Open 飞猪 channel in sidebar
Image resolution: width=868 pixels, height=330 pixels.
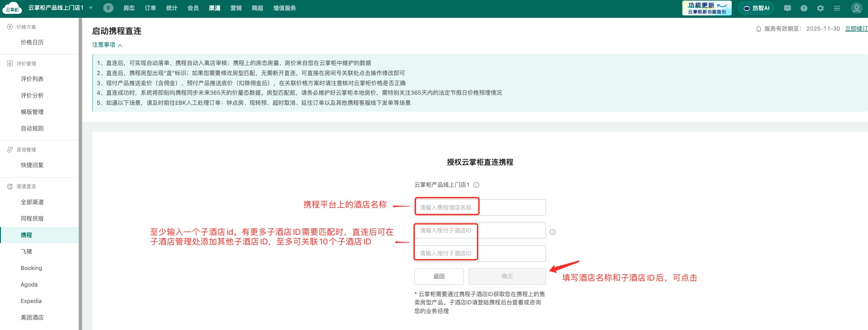26,251
